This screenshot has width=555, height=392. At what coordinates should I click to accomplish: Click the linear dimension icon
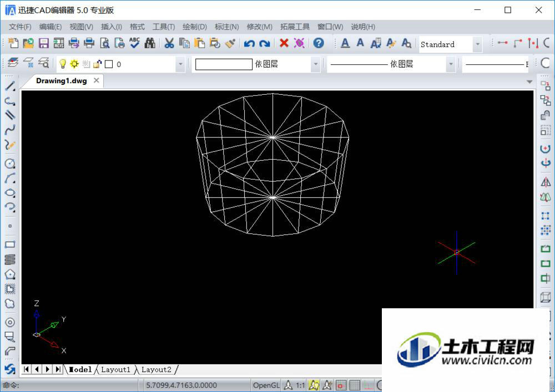click(503, 43)
